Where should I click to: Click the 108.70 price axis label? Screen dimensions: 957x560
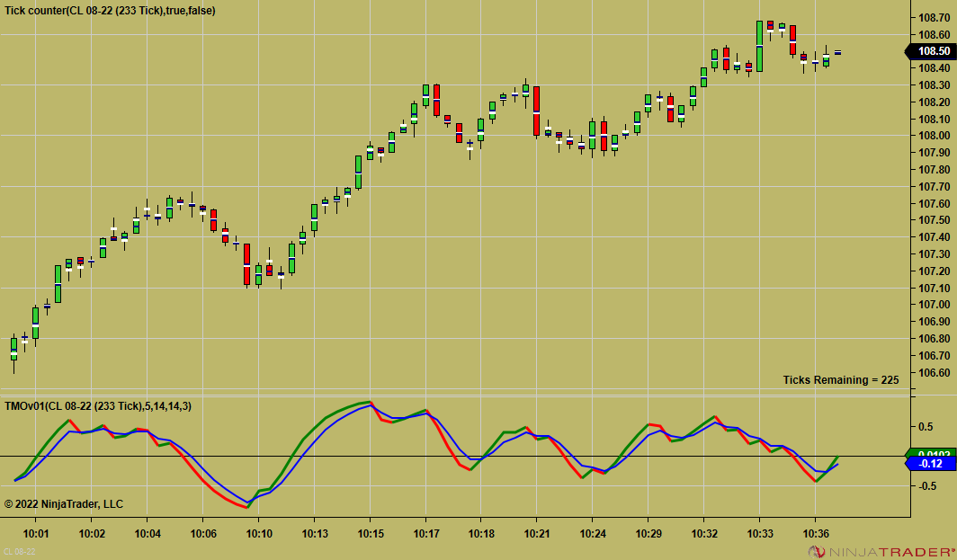(934, 18)
